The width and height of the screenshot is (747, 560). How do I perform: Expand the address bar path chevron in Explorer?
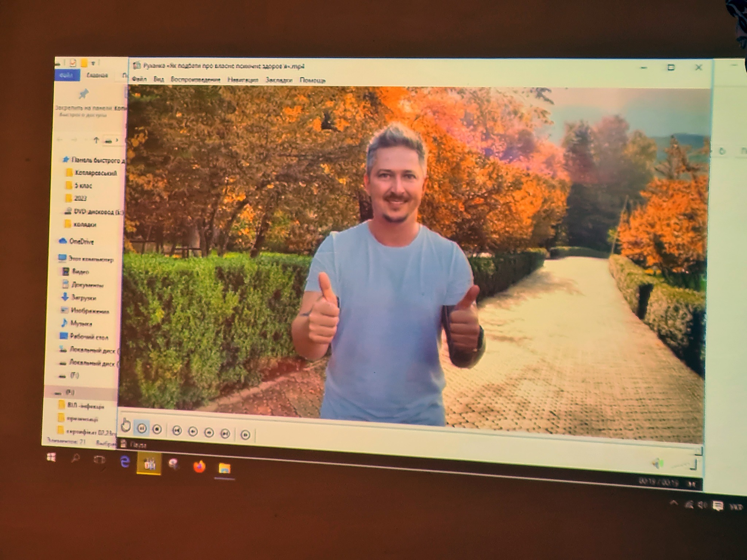117,140
